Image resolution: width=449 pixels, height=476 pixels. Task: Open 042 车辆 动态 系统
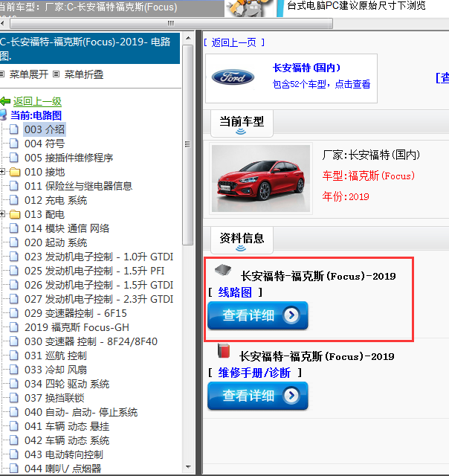[67, 440]
